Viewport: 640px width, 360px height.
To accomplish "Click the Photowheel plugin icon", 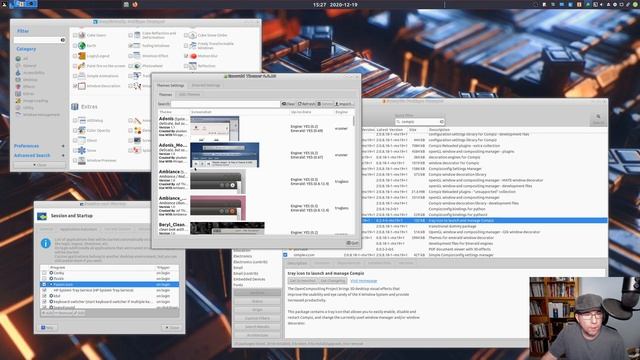I will [137, 66].
